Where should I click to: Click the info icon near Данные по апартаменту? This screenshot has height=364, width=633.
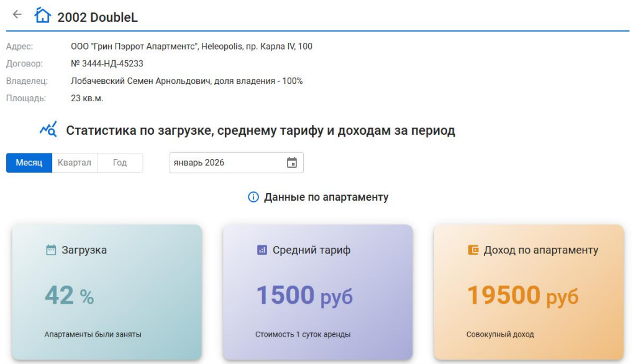tap(253, 198)
